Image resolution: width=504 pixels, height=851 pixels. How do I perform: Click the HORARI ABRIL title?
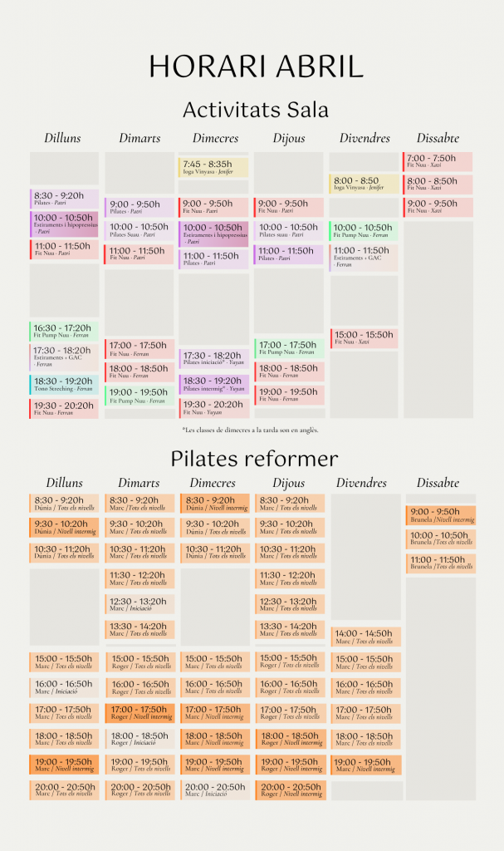point(256,66)
